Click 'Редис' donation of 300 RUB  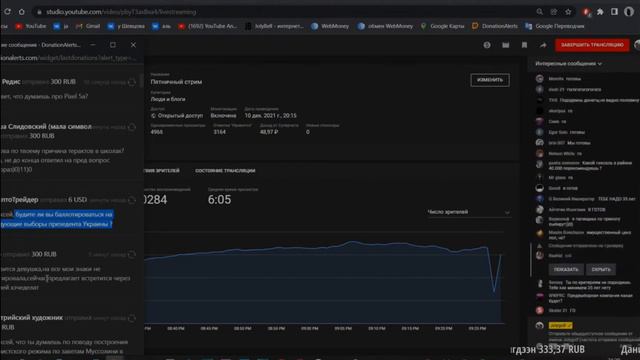click(39, 82)
